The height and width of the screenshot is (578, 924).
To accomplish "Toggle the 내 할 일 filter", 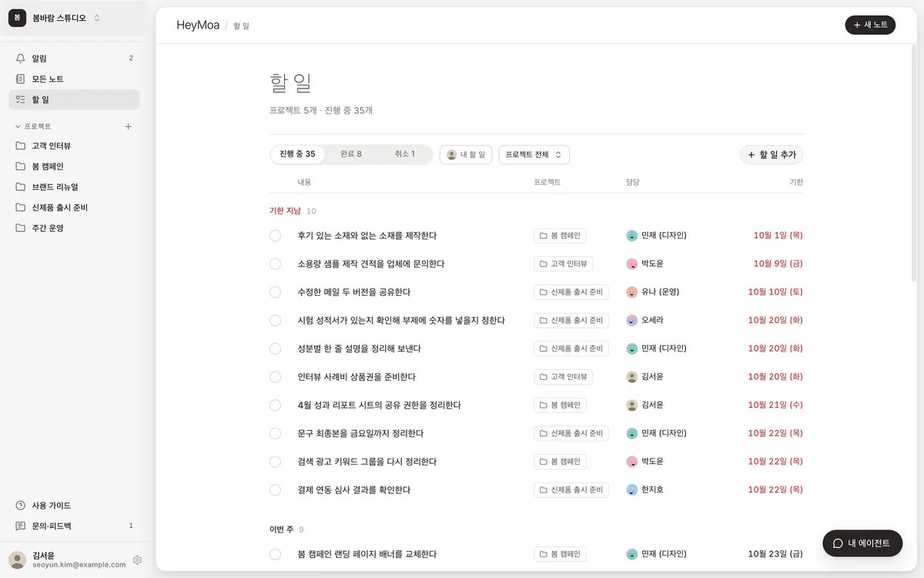I will coord(466,155).
